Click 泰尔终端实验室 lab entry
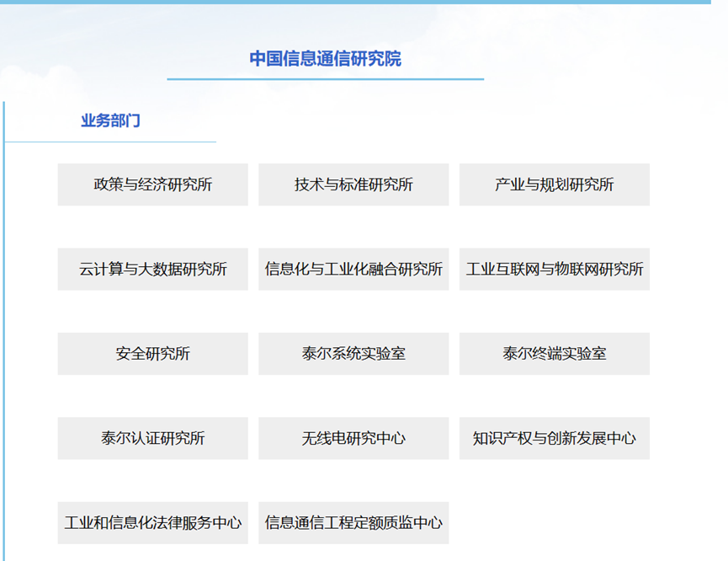728x561 pixels. [x=554, y=354]
